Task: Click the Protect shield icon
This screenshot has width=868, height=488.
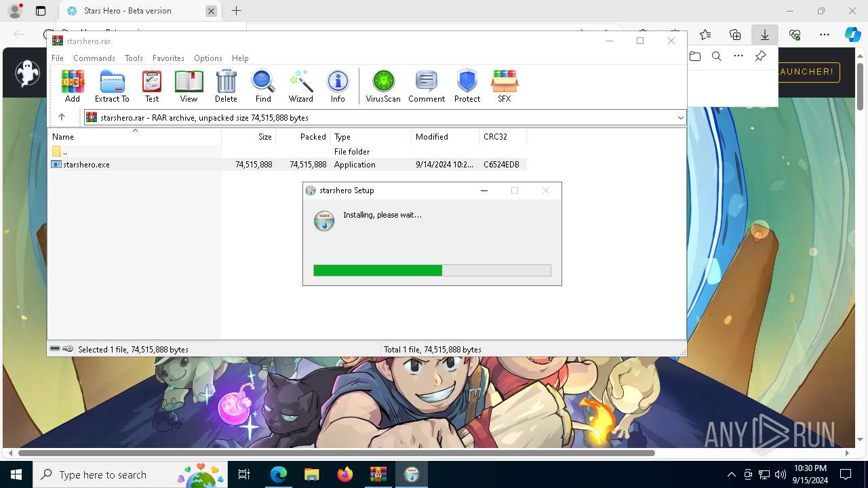Action: click(467, 86)
